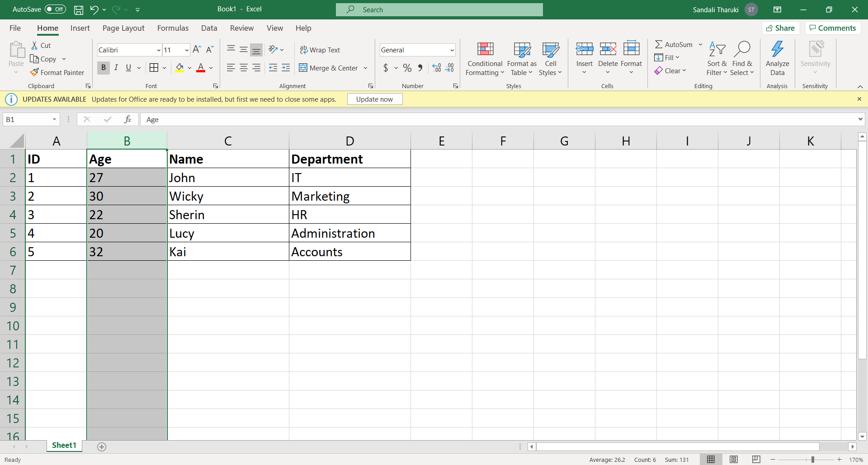This screenshot has width=868, height=465.
Task: Toggle underline formatting
Action: [129, 68]
